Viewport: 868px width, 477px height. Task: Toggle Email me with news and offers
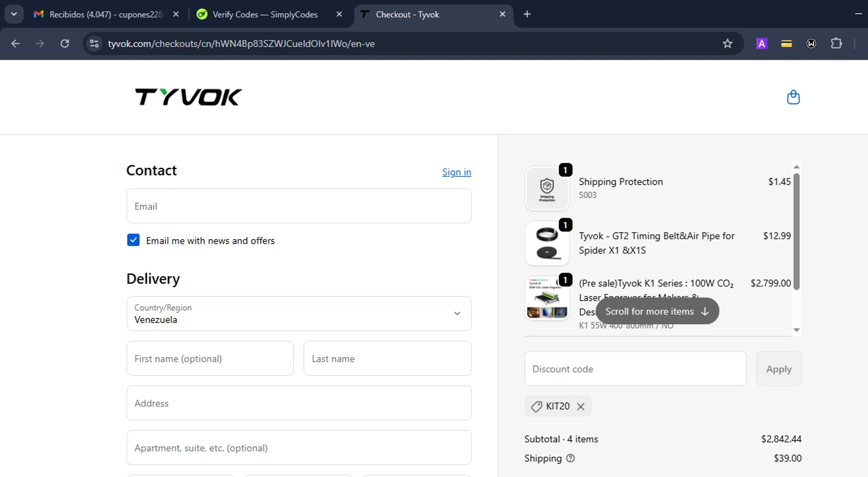[x=133, y=240]
